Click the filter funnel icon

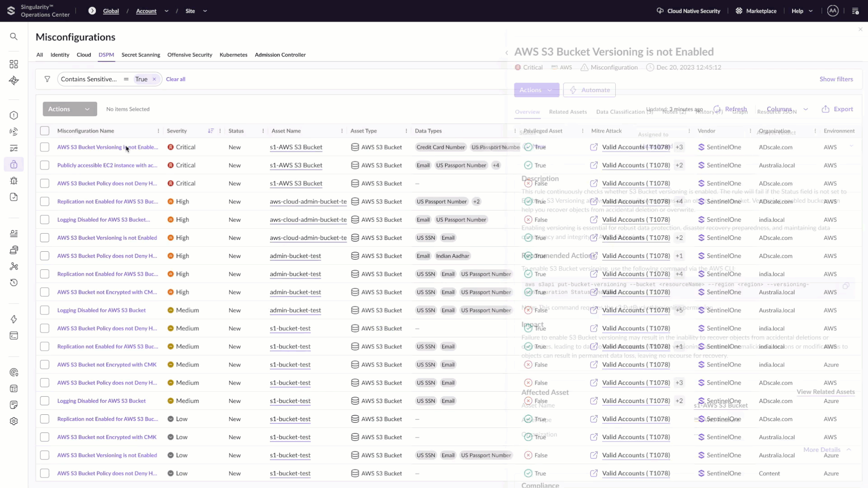(47, 79)
